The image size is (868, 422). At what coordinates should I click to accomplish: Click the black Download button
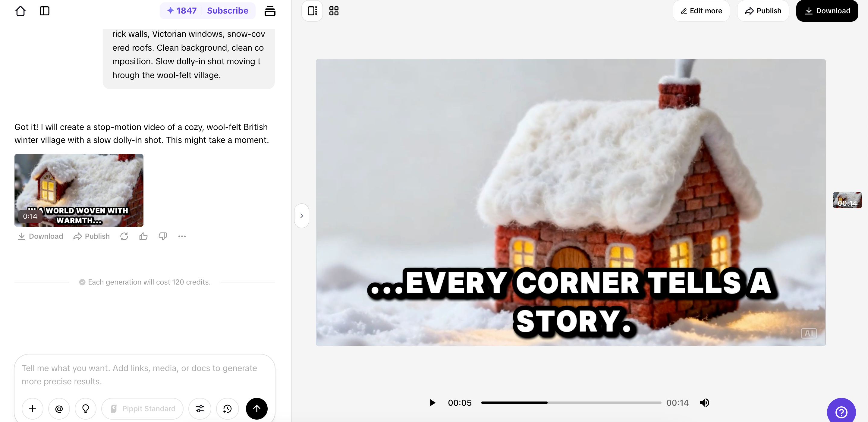pyautogui.click(x=827, y=11)
